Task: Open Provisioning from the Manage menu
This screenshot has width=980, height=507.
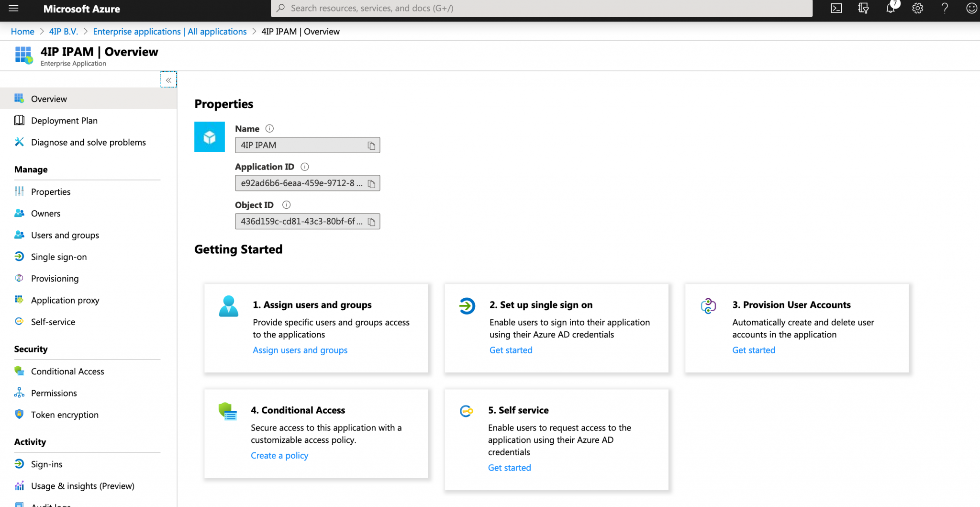Action: pos(55,278)
